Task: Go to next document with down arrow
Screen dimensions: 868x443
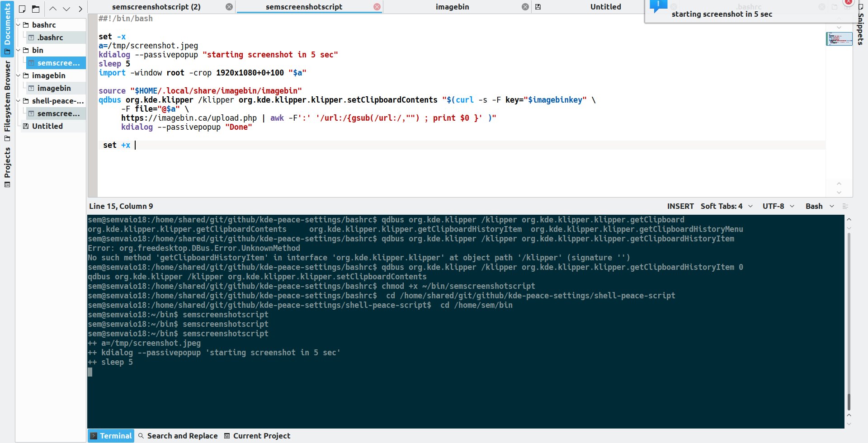Action: pyautogui.click(x=66, y=9)
